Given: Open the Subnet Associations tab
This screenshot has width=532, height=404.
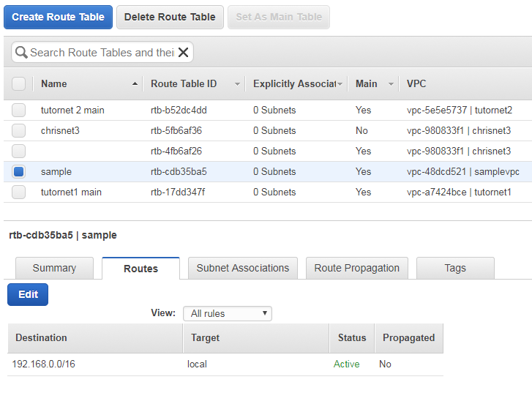Looking at the screenshot, I should [243, 268].
